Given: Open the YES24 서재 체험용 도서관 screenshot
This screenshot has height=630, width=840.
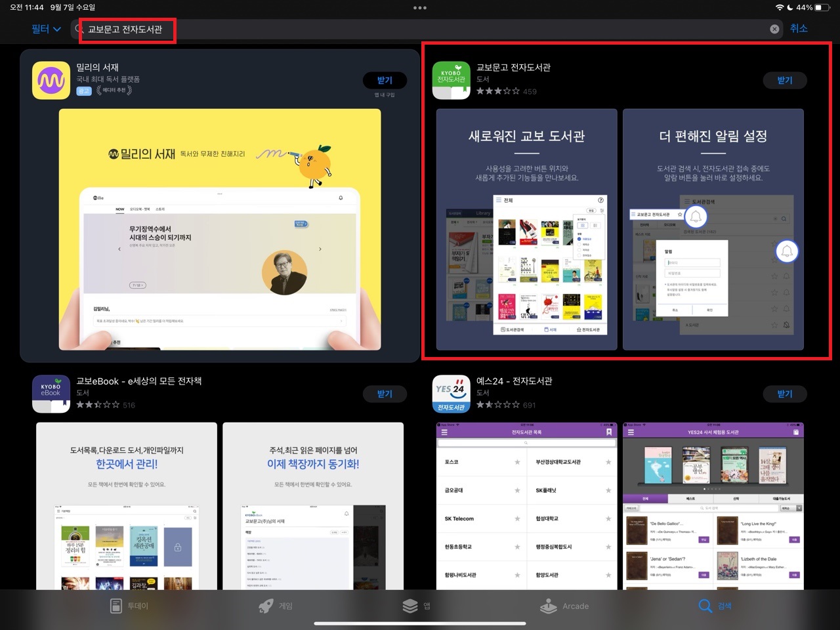Looking at the screenshot, I should coord(713,506).
